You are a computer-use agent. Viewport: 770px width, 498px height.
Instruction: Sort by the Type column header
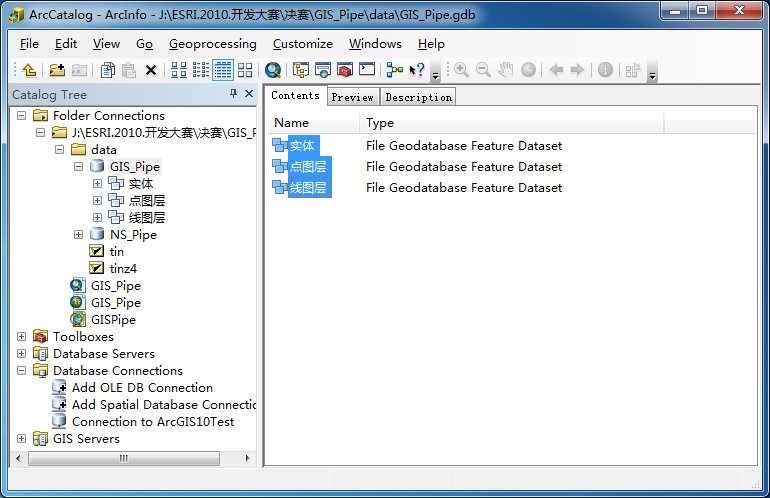click(512, 123)
